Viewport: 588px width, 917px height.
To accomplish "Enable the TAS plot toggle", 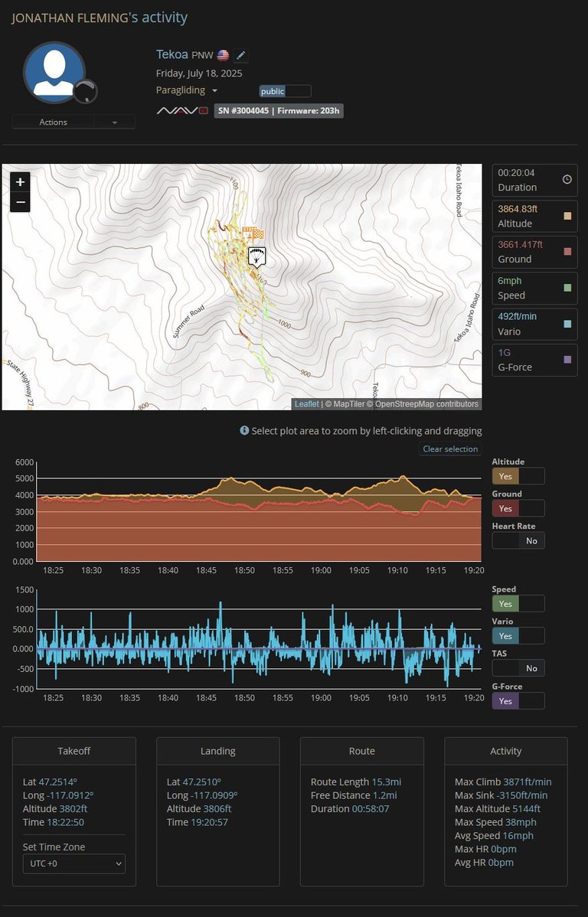I will tap(518, 668).
